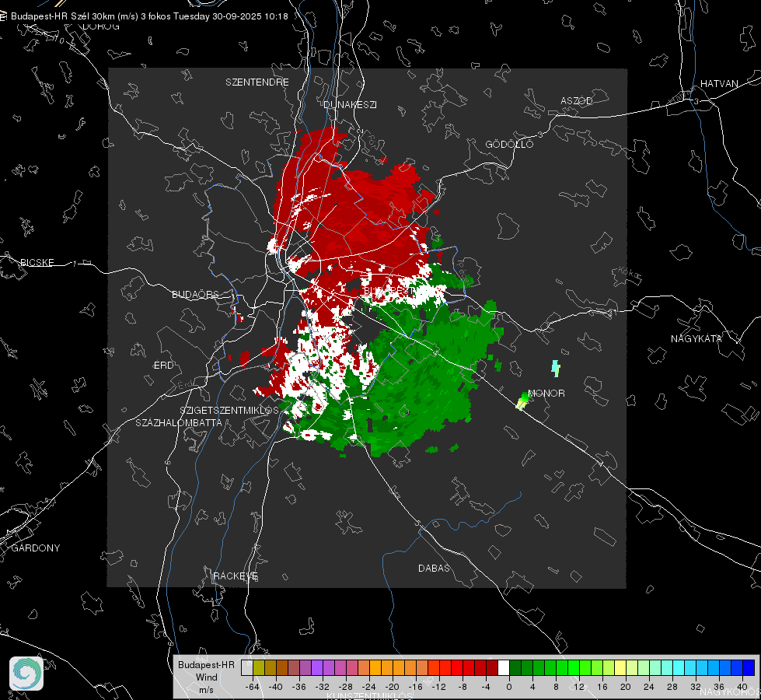Click the SZIGETSZENTMIKLOS map label
Image resolution: width=761 pixels, height=700 pixels.
tap(229, 411)
